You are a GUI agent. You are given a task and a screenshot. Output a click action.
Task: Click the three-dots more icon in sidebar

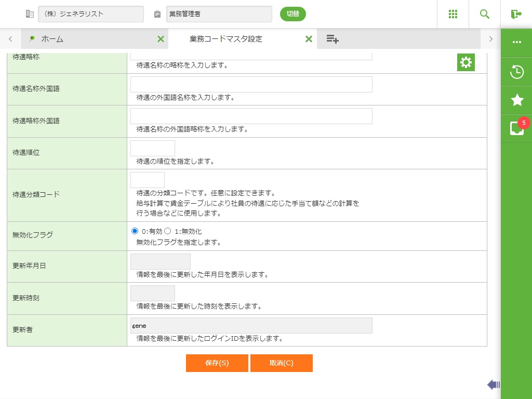tap(517, 43)
